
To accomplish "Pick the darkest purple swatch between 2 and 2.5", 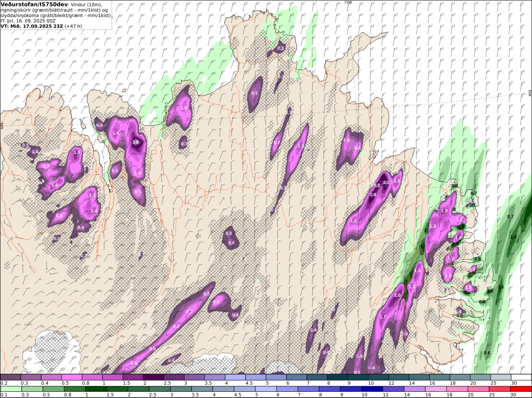I will coord(154,377).
